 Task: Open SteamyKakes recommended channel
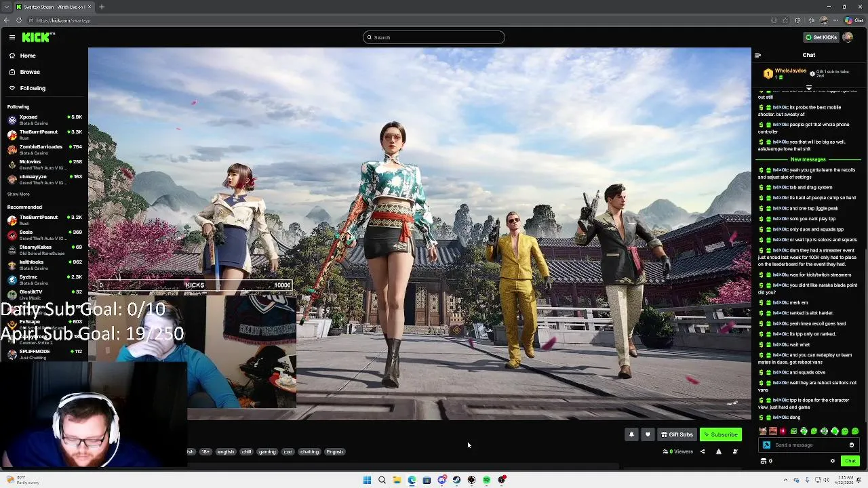[44, 249]
